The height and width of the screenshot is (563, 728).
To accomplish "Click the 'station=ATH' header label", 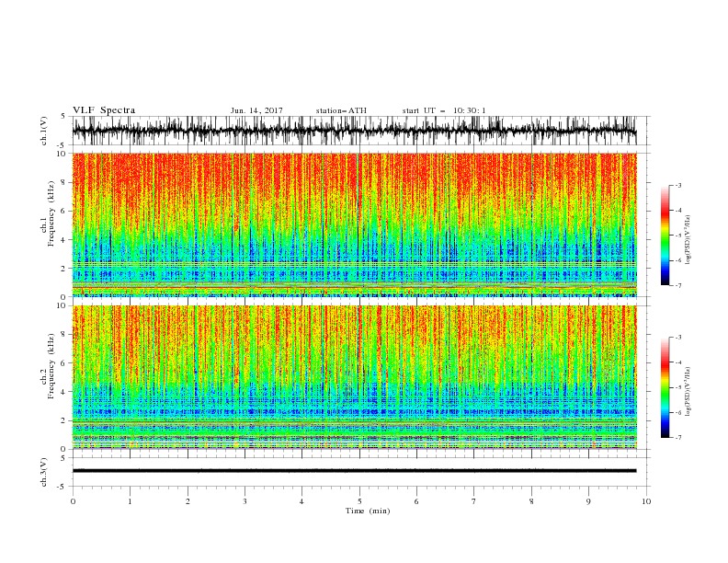I will 341,110.
